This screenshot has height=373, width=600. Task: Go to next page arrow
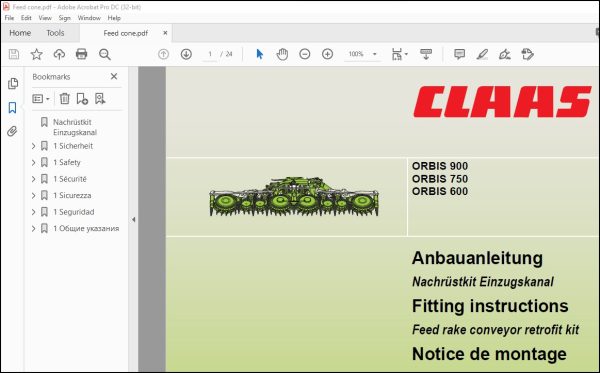pos(186,54)
